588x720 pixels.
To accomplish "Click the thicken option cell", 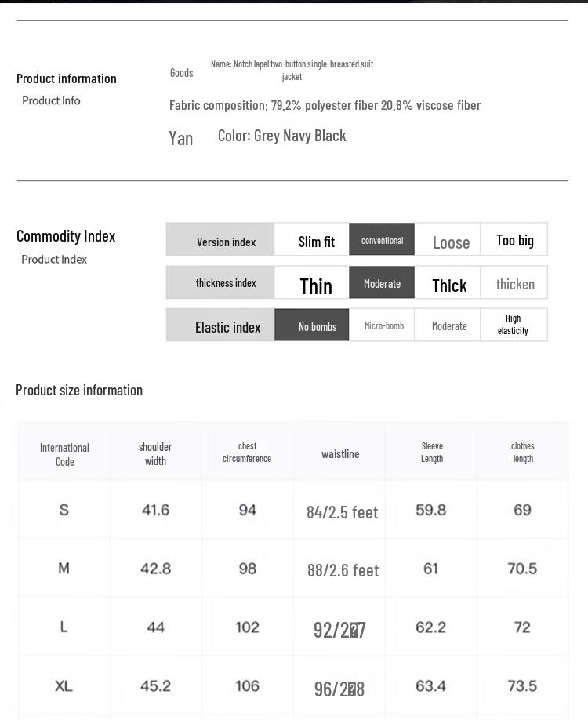I will point(514,282).
